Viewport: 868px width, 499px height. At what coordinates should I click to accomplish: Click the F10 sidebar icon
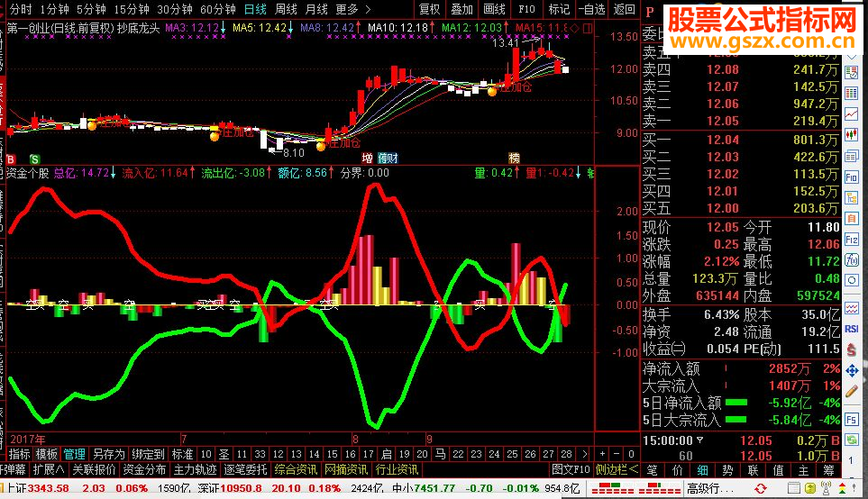click(x=852, y=177)
